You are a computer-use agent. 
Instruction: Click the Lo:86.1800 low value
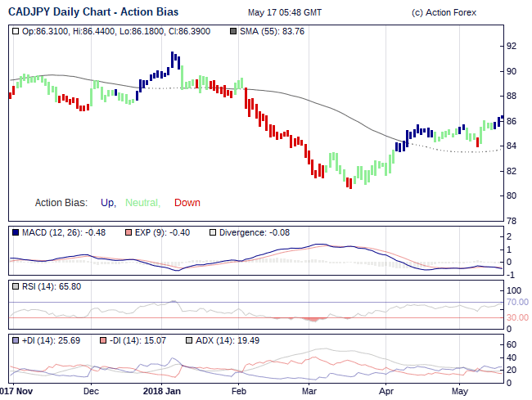click(x=142, y=32)
